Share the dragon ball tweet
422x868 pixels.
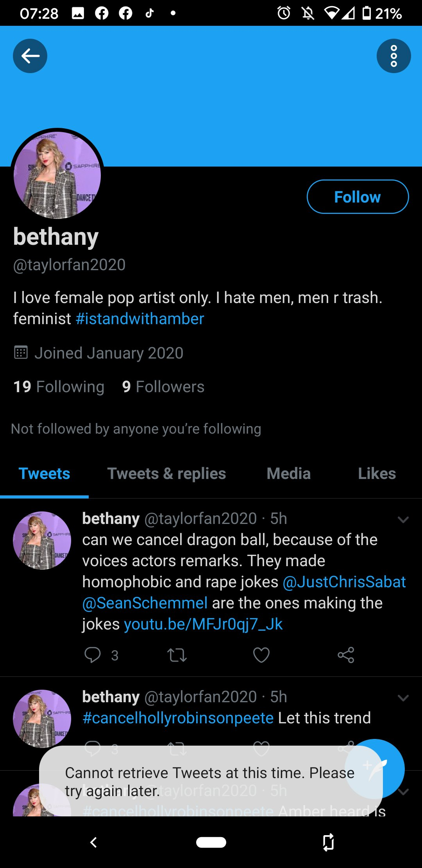point(346,655)
